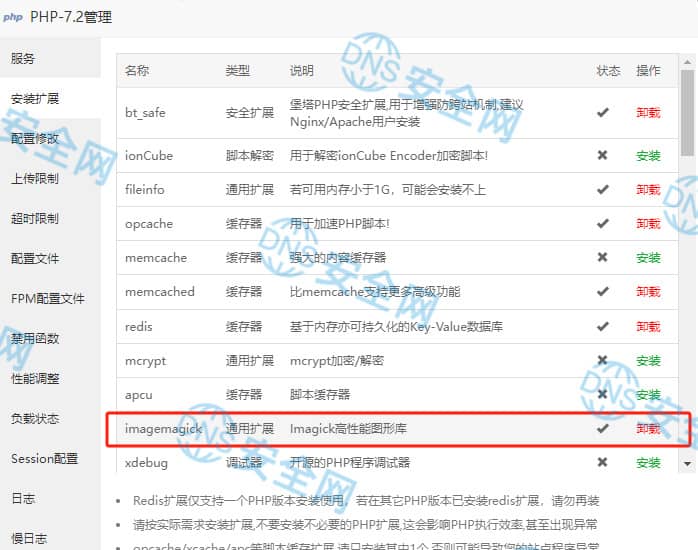The height and width of the screenshot is (550, 698).
Task: Install ionCube via 安装 link
Action: click(x=648, y=156)
